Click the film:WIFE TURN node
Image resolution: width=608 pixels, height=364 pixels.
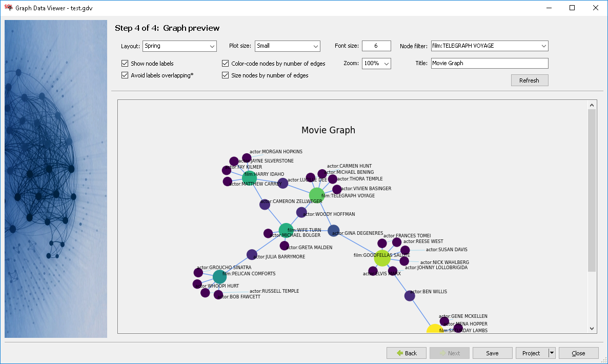point(286,231)
